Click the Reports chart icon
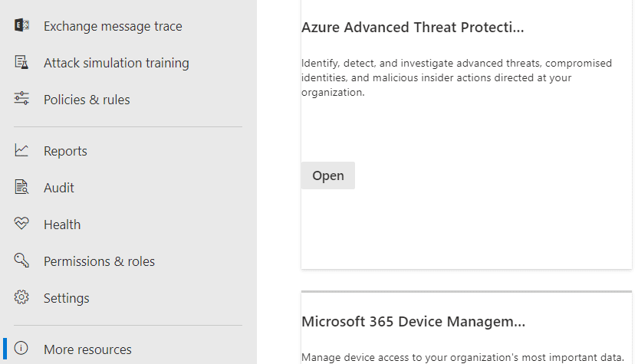Image resolution: width=638 pixels, height=364 pixels. click(21, 151)
